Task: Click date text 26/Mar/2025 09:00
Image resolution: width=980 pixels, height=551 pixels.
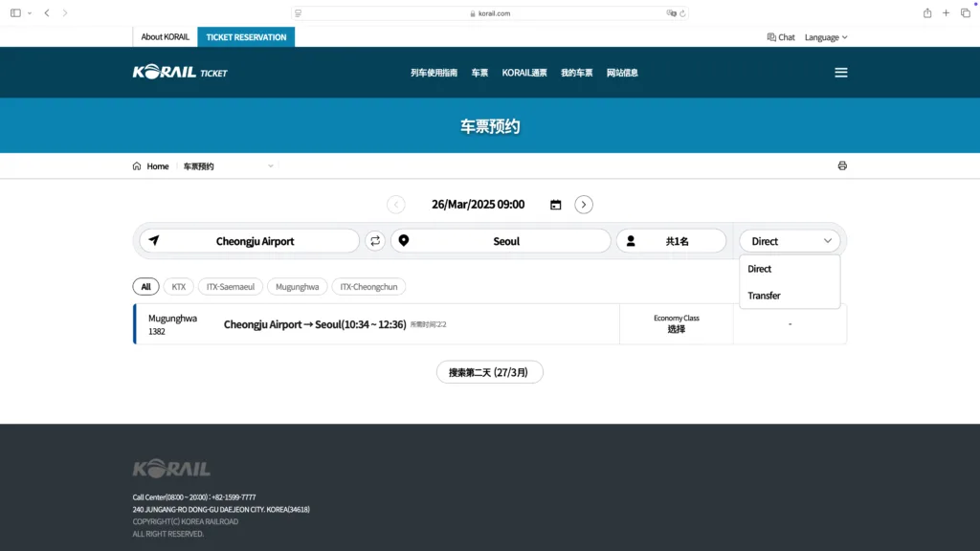Action: [x=479, y=205]
